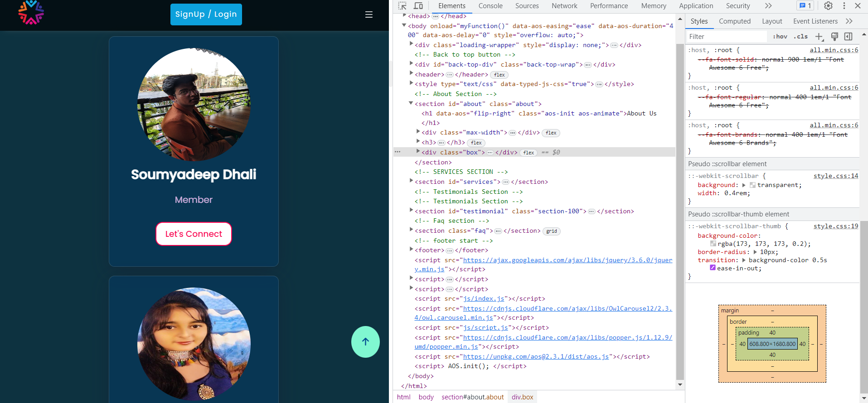Switch to the Sources tab
868x403 pixels.
[527, 6]
